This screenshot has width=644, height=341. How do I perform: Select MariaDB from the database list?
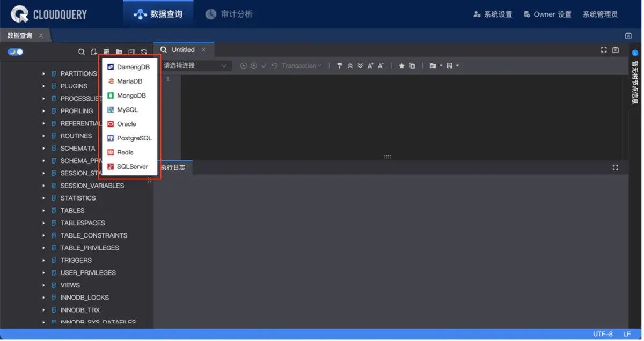tap(129, 81)
